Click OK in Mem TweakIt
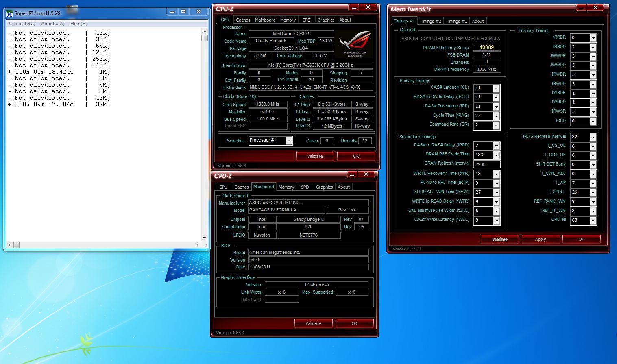 point(581,239)
